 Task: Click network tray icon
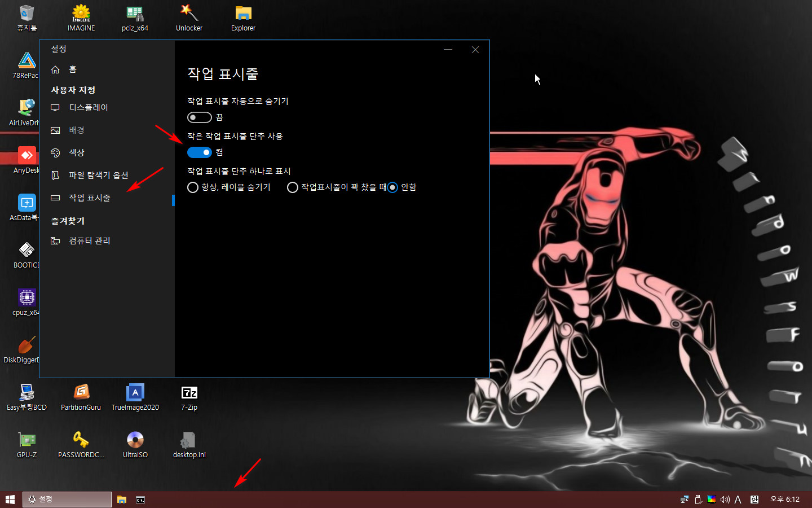(685, 500)
